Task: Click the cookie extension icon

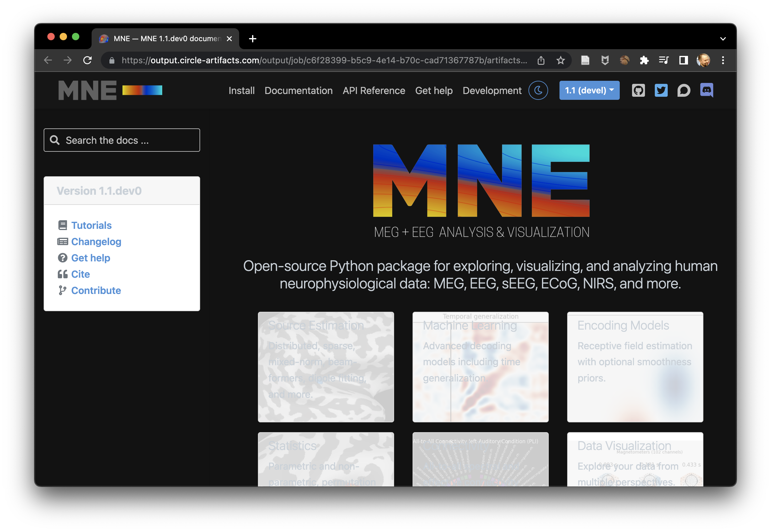Action: point(625,60)
